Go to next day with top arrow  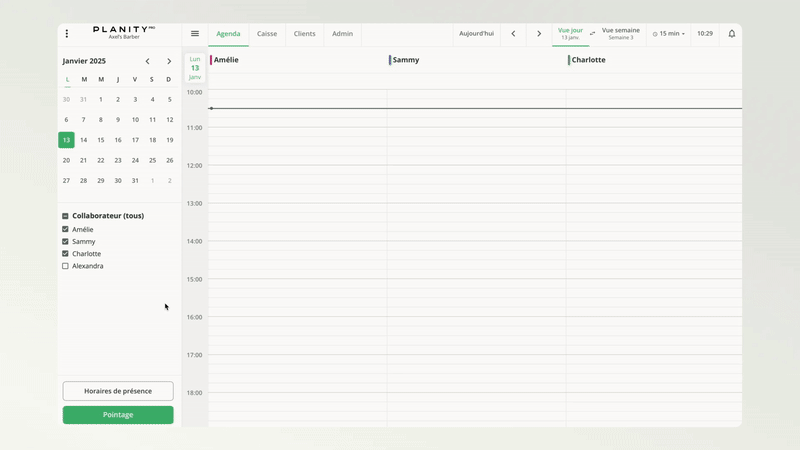[x=539, y=34]
